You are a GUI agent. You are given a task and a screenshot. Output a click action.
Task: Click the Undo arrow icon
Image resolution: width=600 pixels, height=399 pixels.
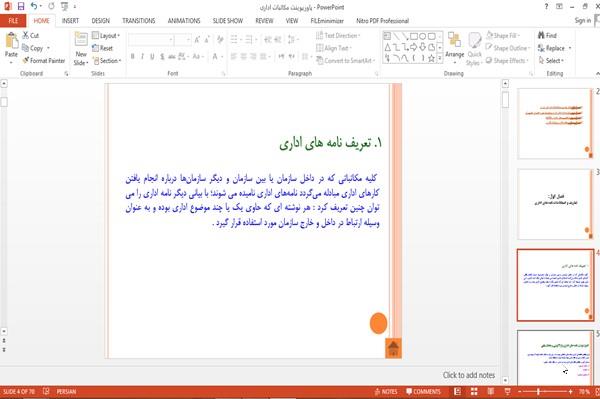[34, 7]
